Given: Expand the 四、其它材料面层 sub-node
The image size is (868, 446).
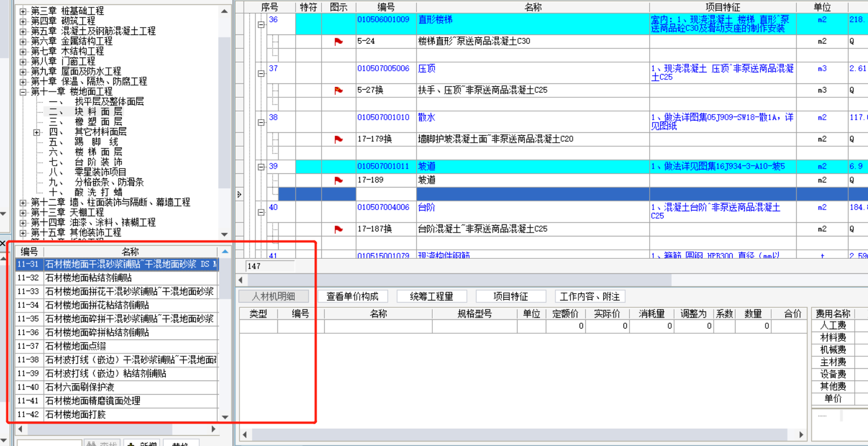Looking at the screenshot, I should (37, 132).
